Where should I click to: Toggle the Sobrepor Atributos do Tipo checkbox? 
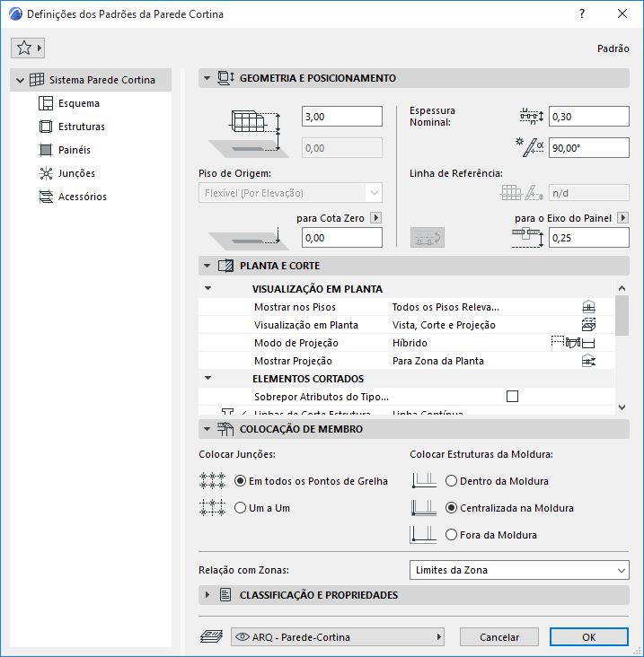click(x=512, y=397)
